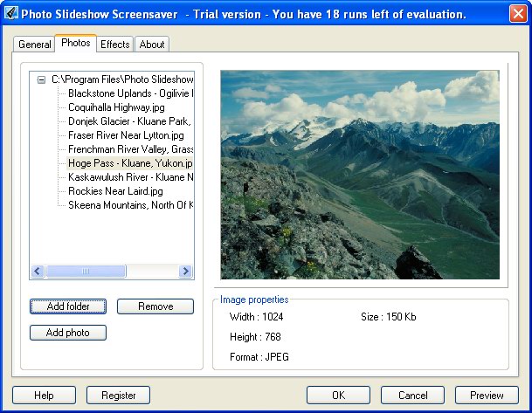Select Skeena Mountains photo in list
Screen dimensions: 532x413
coord(130,205)
